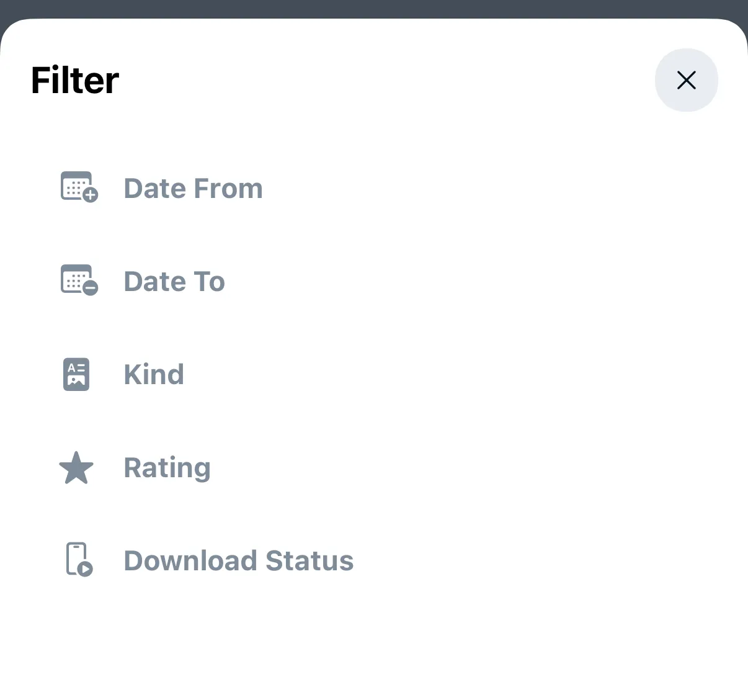The image size is (748, 700).
Task: Open the Date From filter label
Action: tap(193, 189)
